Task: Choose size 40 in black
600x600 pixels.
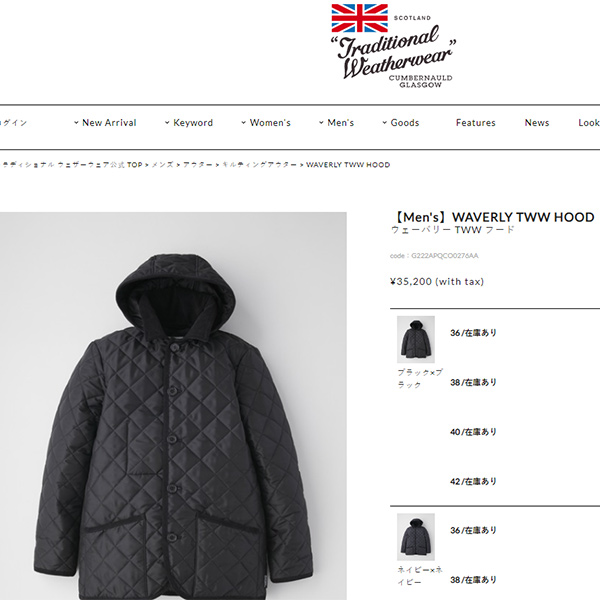Action: pos(473,432)
